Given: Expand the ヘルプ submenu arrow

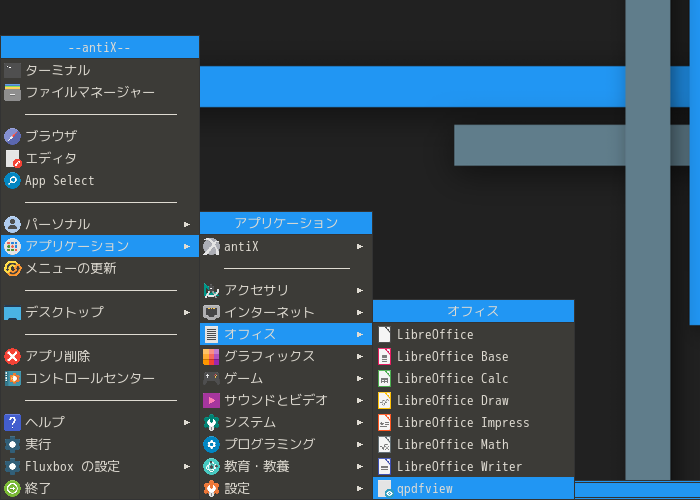Looking at the screenshot, I should pos(187,422).
